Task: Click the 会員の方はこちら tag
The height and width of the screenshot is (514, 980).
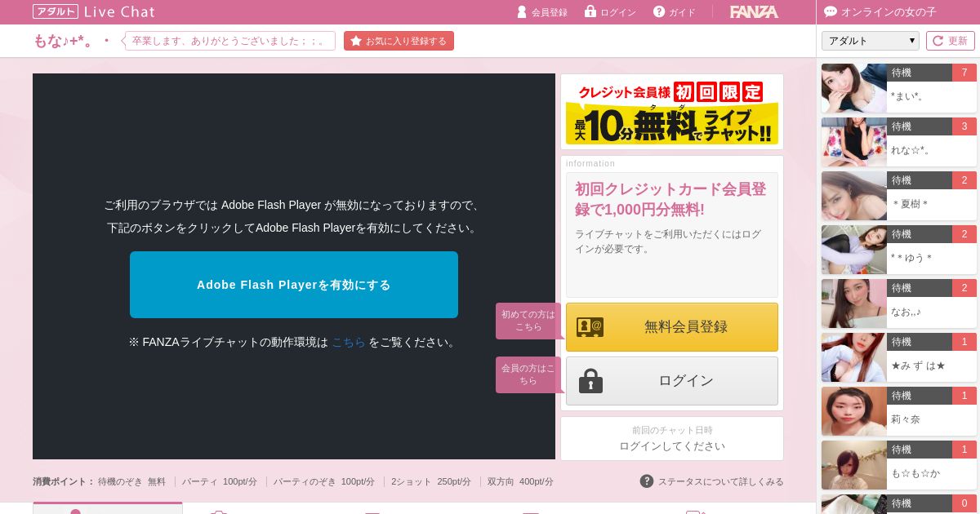Action: coord(528,374)
